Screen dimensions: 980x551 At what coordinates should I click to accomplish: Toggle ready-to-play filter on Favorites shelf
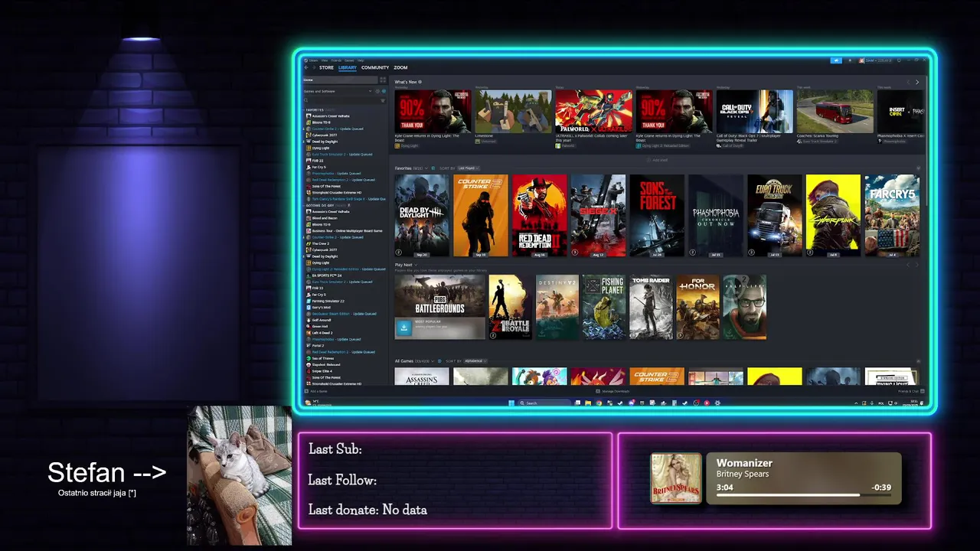(x=433, y=168)
